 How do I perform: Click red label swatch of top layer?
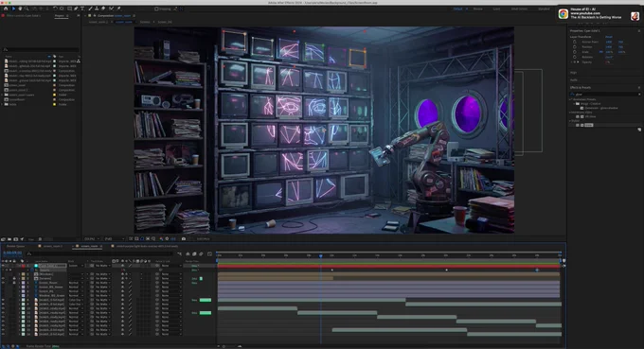tap(23, 266)
